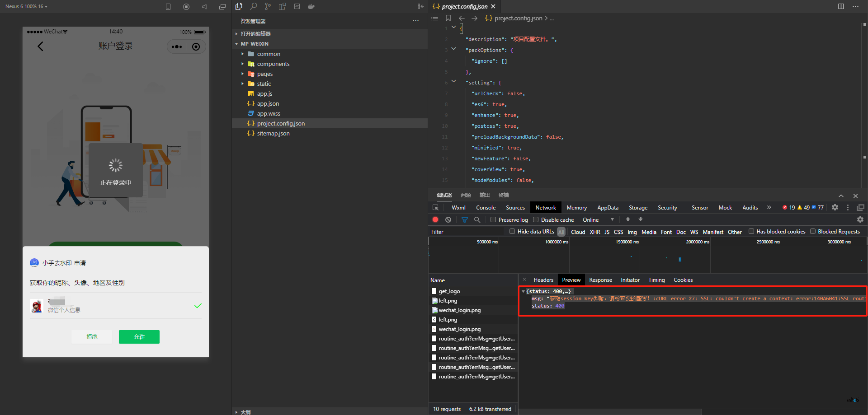Enable the Preserve log checkbox
The width and height of the screenshot is (868, 415).
(x=493, y=219)
